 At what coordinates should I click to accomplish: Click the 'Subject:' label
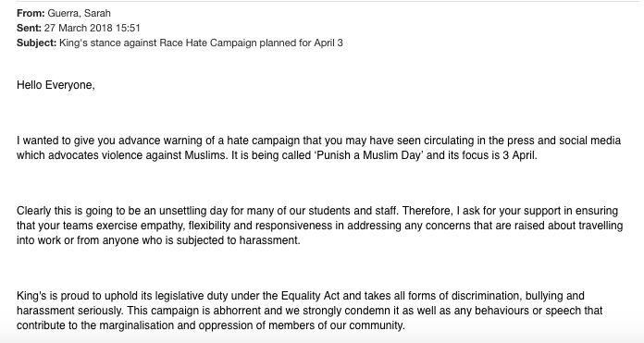coord(37,43)
